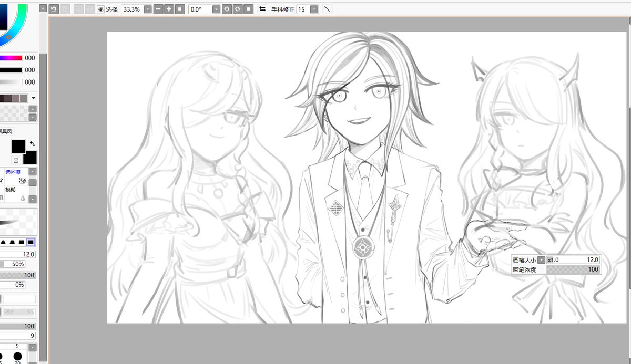Select the second-to-last brush edge shape
This screenshot has width=631, height=364.
21,242
